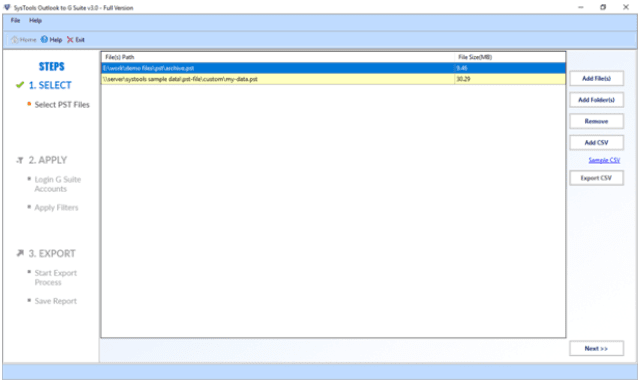The image size is (640, 382).
Task: Click the Apply Filters step
Action: [56, 208]
